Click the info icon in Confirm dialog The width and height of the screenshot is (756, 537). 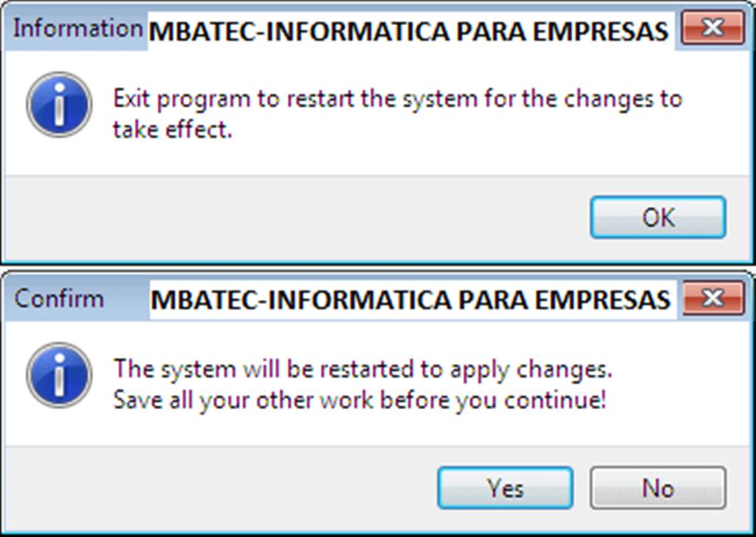pos(59,375)
